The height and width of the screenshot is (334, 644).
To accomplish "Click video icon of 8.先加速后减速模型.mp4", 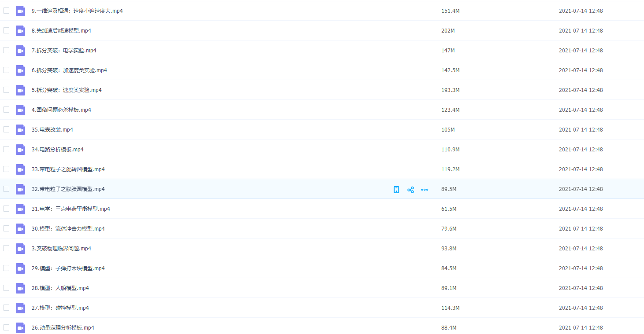I will point(21,31).
